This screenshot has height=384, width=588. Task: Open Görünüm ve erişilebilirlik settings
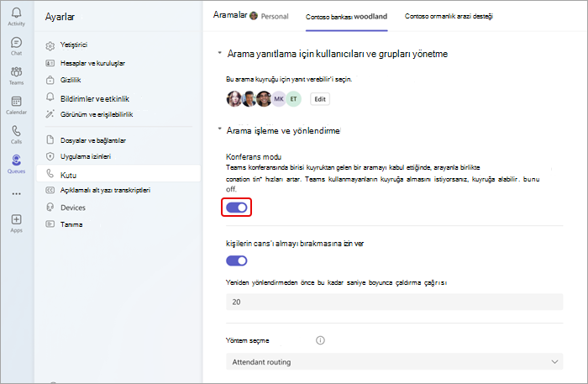97,114
